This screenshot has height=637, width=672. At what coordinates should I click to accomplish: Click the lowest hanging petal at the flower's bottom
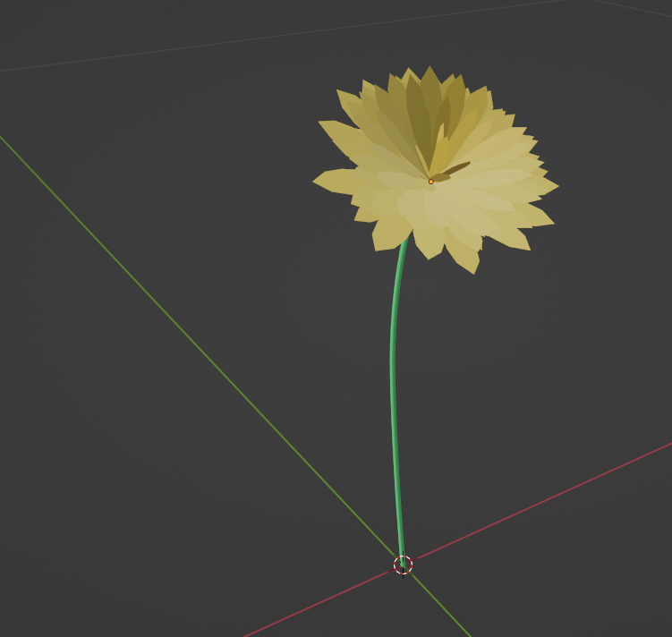pyautogui.click(x=472, y=268)
